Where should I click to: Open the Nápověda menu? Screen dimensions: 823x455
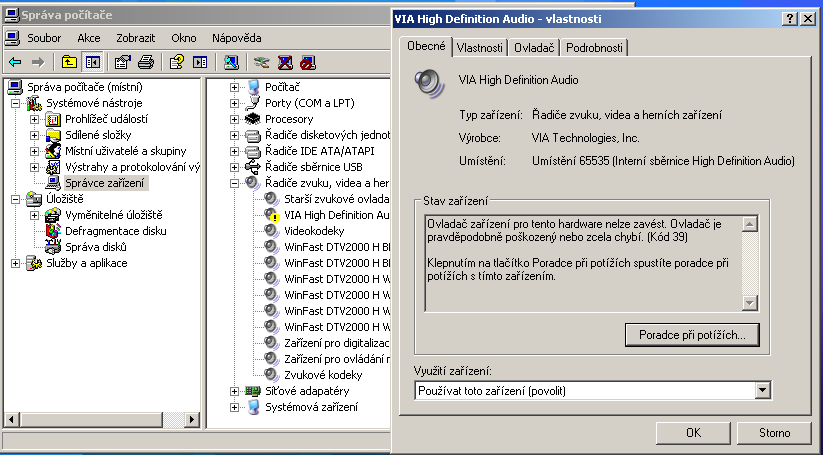pos(237,38)
